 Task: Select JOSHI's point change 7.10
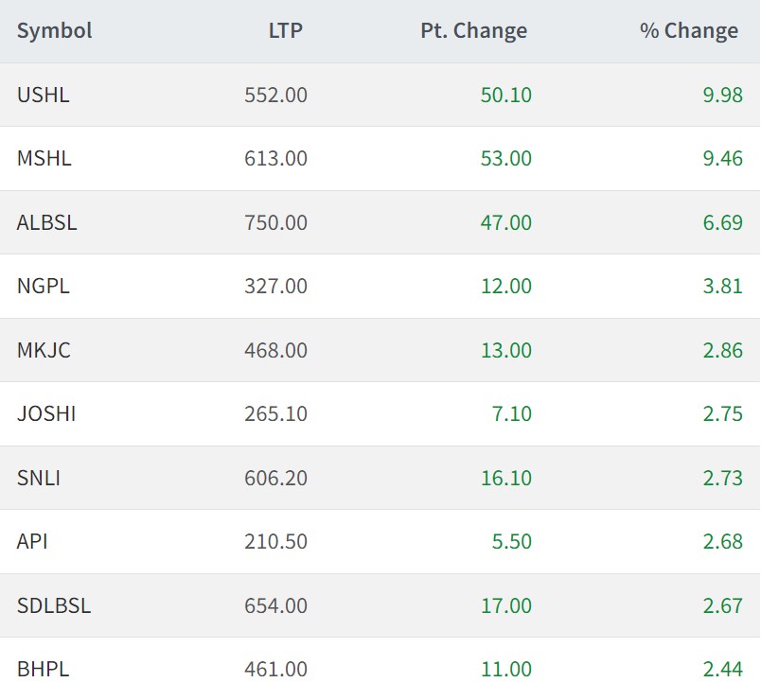tap(512, 413)
